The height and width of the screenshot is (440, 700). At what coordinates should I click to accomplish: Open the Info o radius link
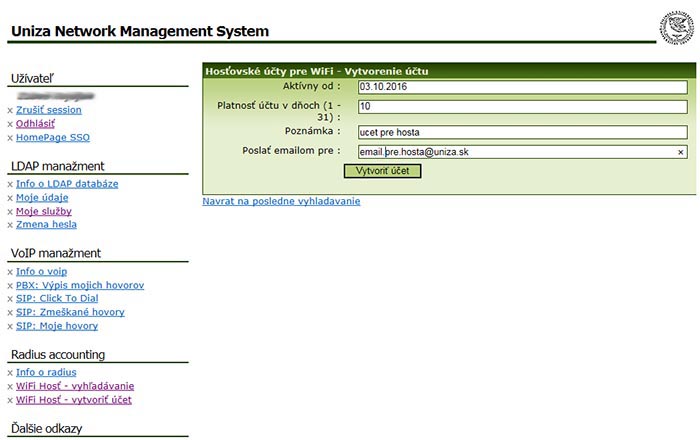click(46, 372)
